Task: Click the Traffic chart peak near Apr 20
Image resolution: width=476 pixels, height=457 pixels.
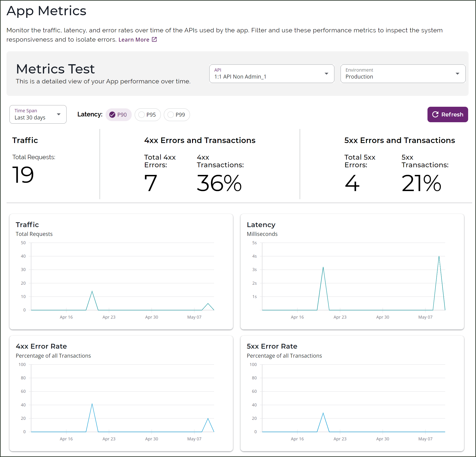Action: (92, 291)
